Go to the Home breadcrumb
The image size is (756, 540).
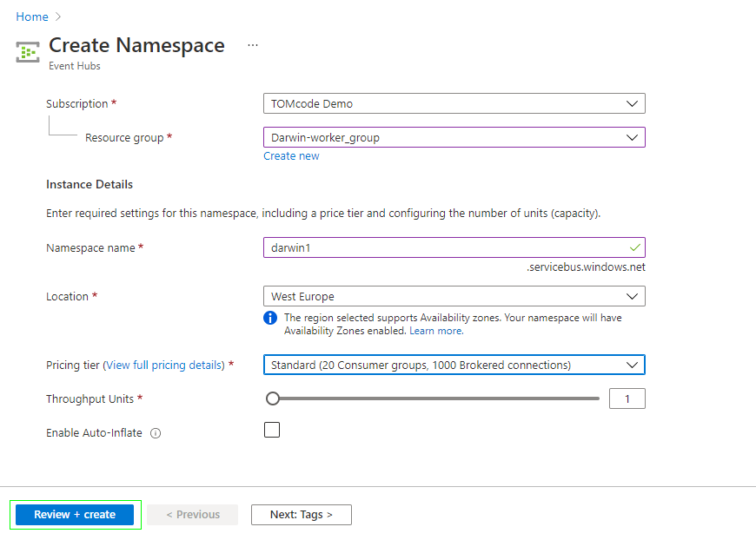coord(32,16)
